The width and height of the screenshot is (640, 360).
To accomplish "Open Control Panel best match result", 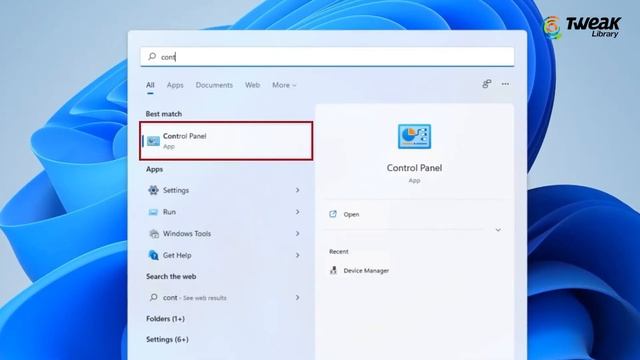I will coord(226,141).
